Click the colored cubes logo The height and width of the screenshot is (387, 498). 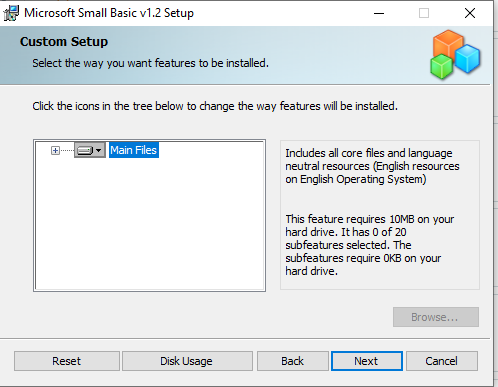coord(455,54)
